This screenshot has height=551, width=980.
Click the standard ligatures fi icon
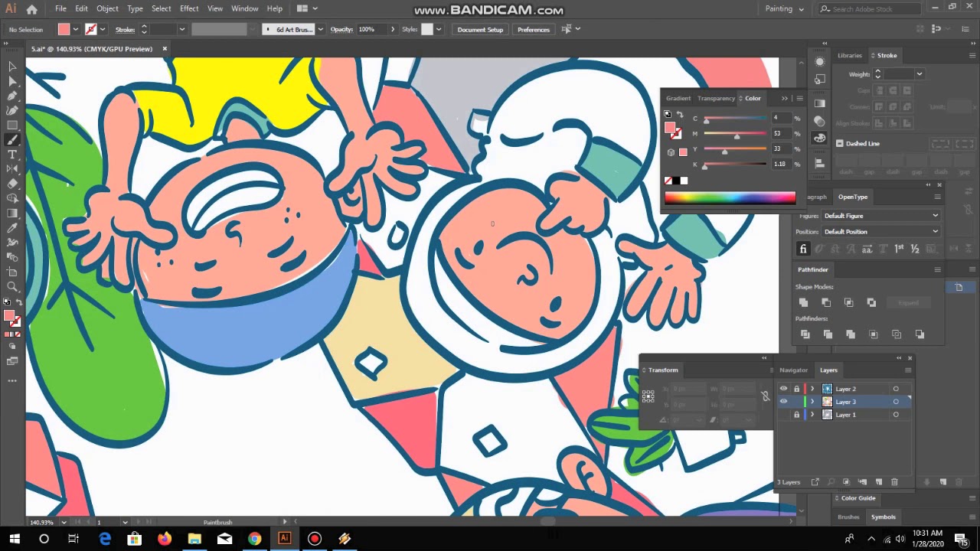click(x=803, y=249)
